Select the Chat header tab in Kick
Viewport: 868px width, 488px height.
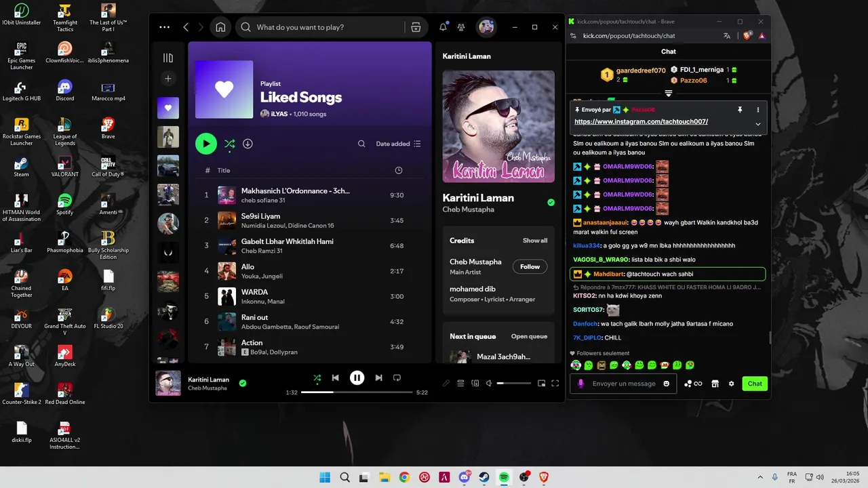tap(669, 52)
